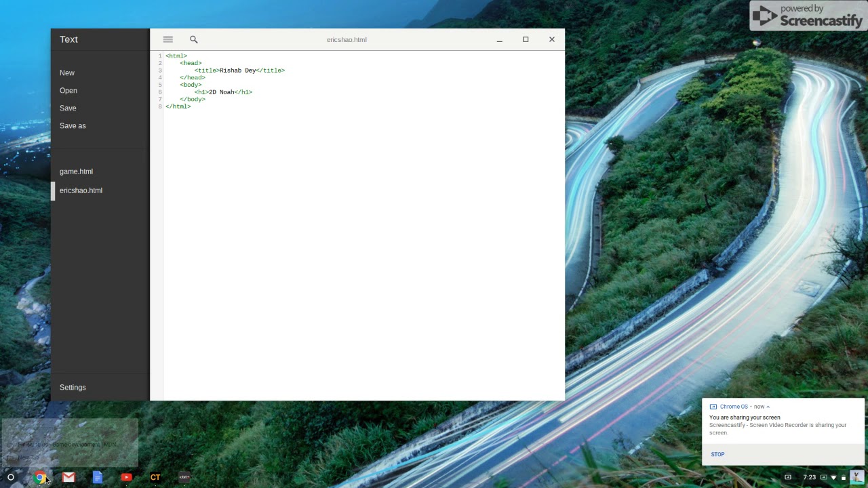Click the screen share tray icon left of clock

[788, 477]
